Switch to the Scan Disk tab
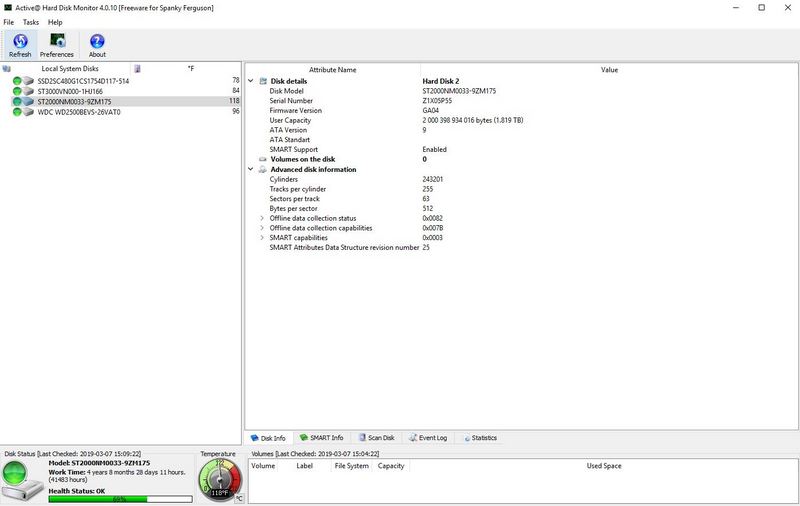The width and height of the screenshot is (800, 506). [376, 438]
